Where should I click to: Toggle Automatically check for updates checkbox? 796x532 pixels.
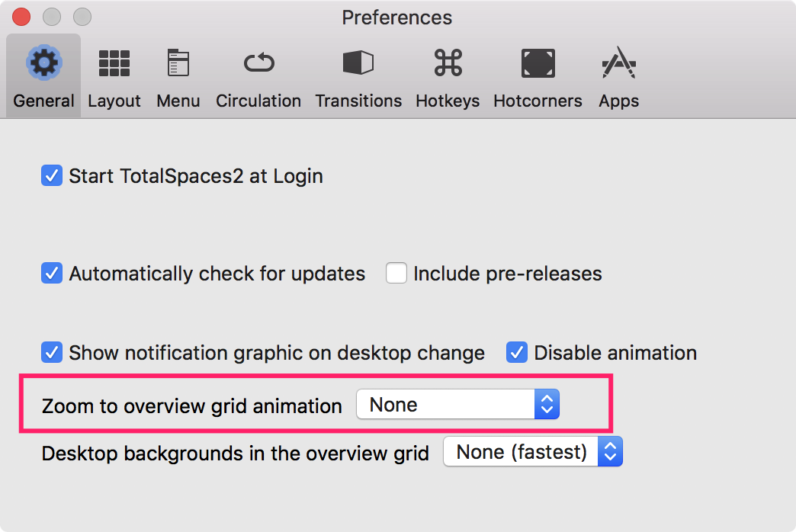52,274
